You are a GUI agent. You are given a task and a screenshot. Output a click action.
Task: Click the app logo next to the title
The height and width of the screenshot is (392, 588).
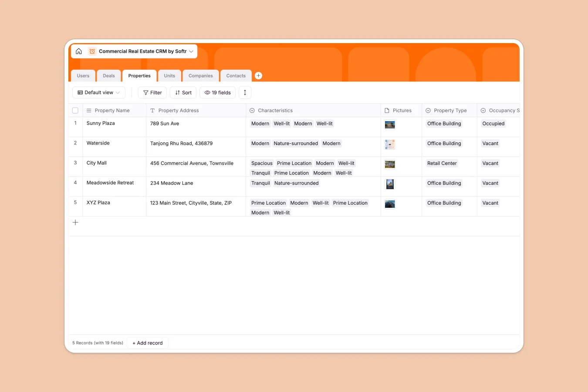92,51
